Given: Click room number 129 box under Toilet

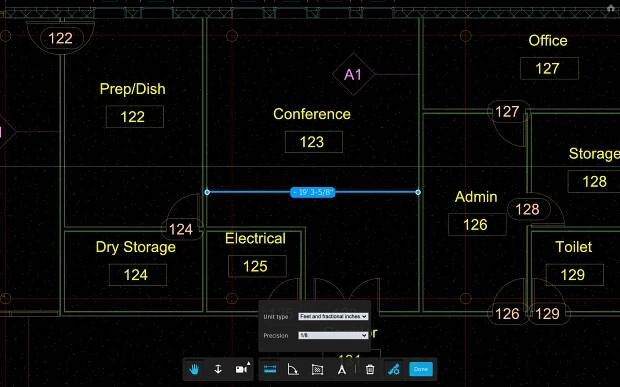Looking at the screenshot, I should [x=575, y=275].
